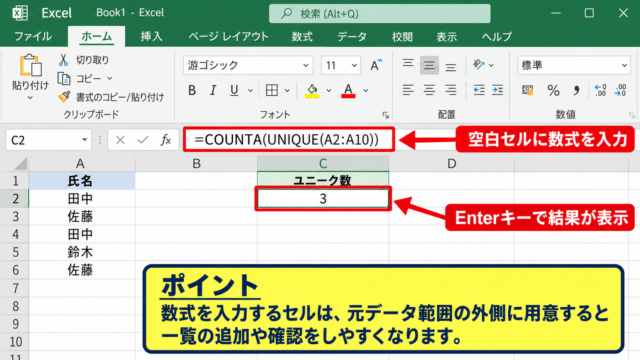Increase decimal places
Image resolution: width=640 pixels, height=360 pixels.
pyautogui.click(x=600, y=90)
